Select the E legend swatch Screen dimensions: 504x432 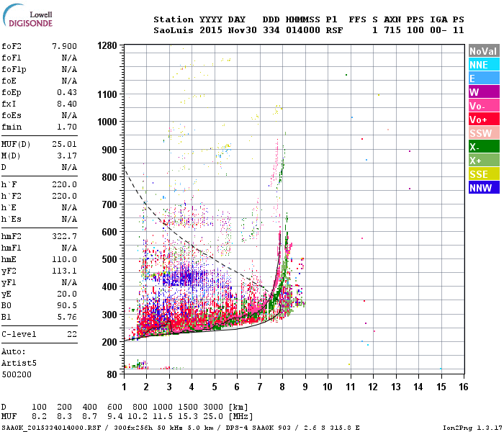484,78
